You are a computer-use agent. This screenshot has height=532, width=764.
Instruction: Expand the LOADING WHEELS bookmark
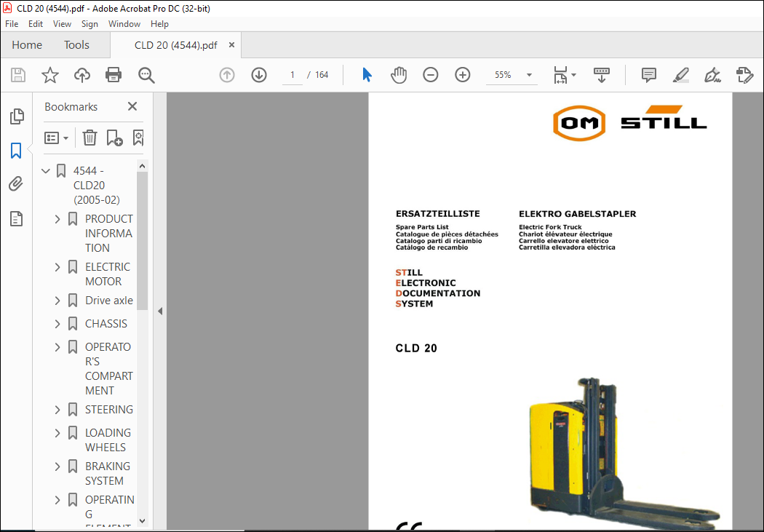tap(57, 433)
